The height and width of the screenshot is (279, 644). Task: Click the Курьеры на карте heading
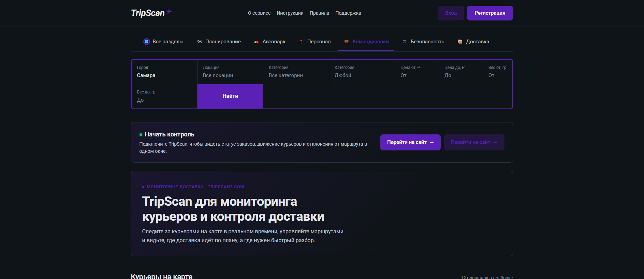162,276
